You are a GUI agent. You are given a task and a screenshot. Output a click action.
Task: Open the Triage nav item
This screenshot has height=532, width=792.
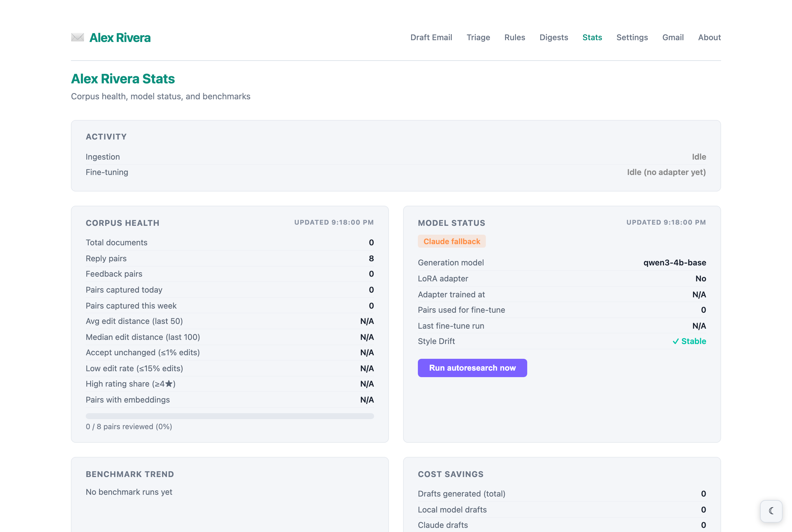point(478,37)
